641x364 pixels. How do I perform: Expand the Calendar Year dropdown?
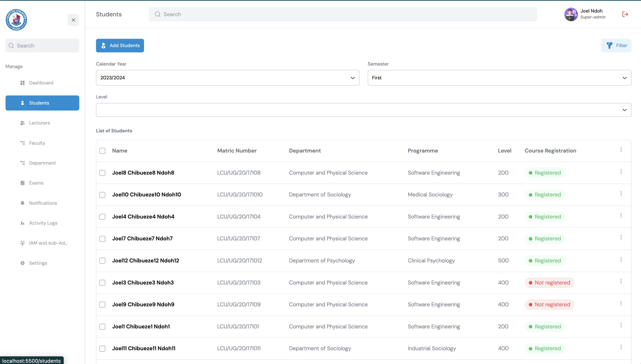pos(227,78)
